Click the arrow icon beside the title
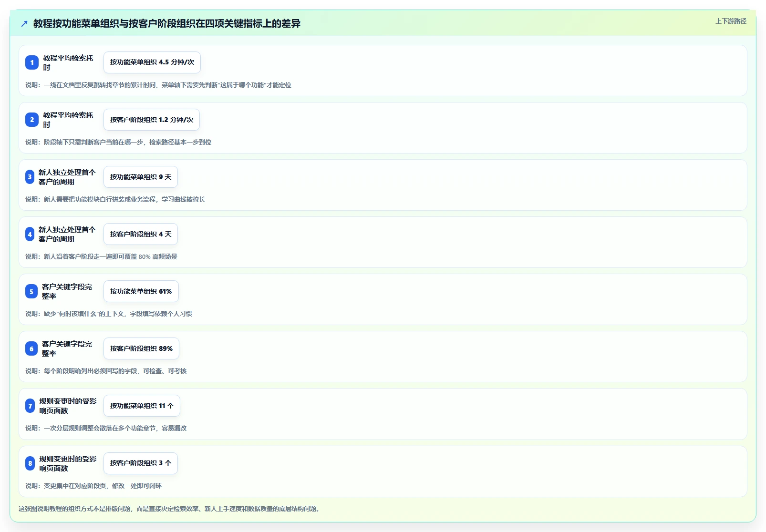Image resolution: width=766 pixels, height=532 pixels. point(24,23)
